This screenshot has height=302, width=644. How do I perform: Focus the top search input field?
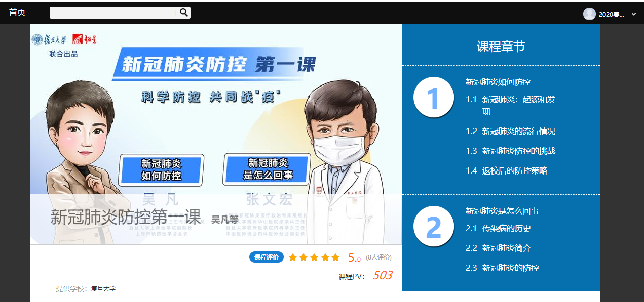(x=113, y=13)
